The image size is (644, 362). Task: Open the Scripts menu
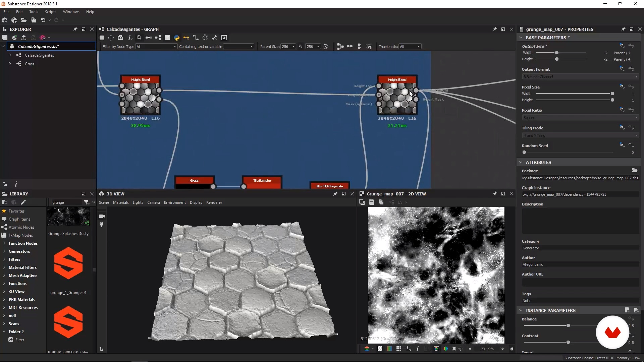[x=51, y=12]
